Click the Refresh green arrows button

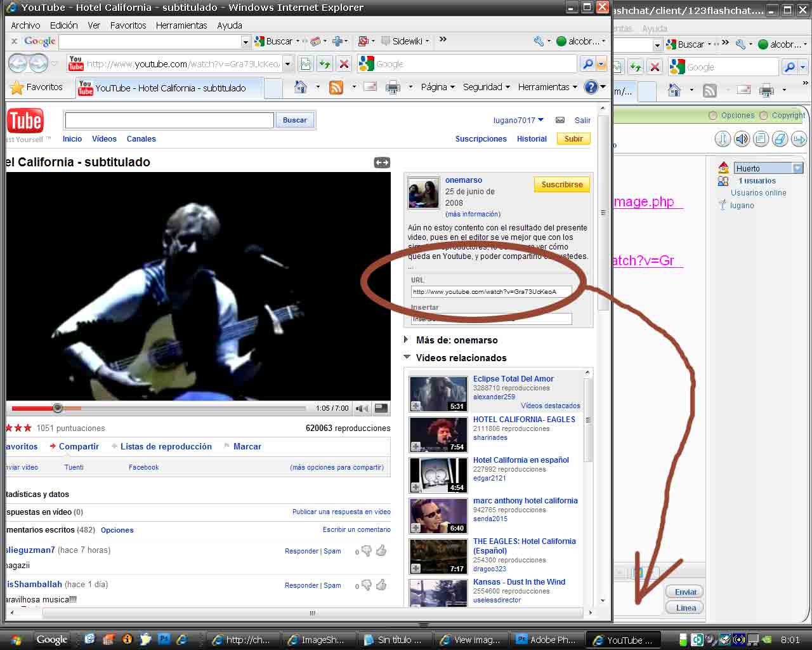[x=325, y=64]
